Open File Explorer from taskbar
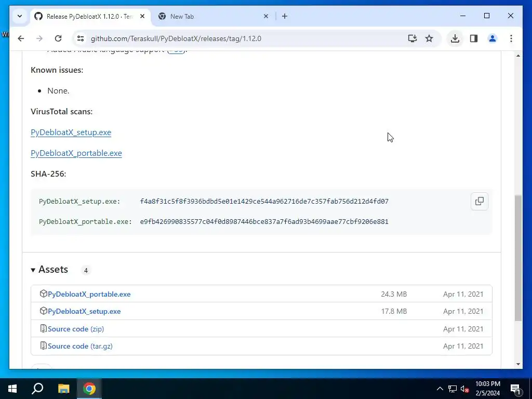 click(x=63, y=389)
